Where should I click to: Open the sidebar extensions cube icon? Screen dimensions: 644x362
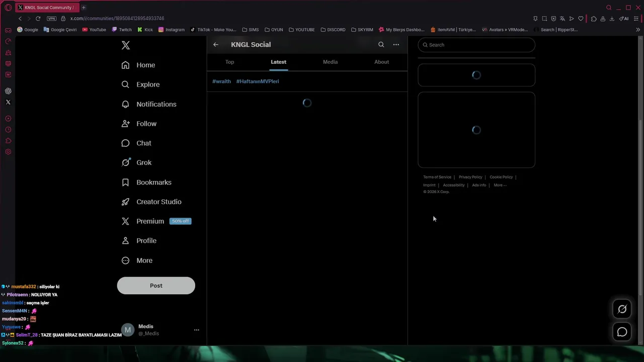(8, 141)
